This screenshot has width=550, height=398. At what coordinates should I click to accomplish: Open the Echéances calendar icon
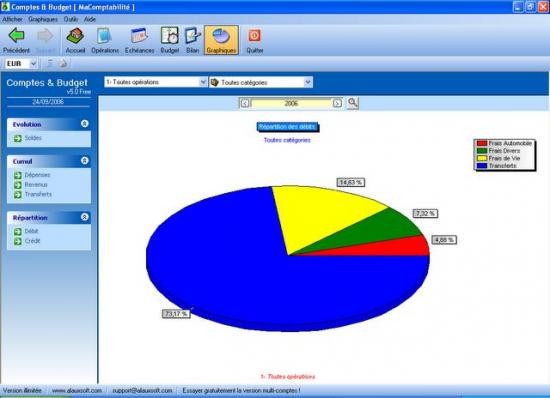pos(139,35)
